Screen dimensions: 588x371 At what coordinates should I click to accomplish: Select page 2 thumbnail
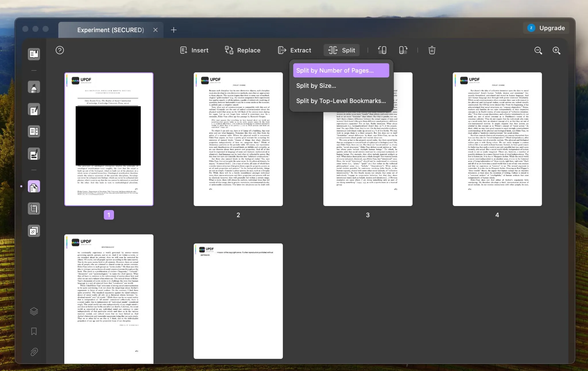pos(238,139)
